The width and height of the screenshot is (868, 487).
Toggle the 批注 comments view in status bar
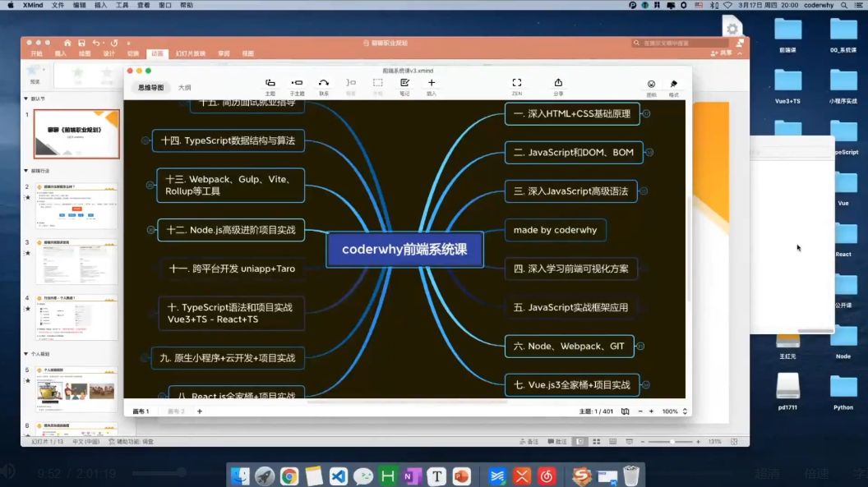556,440
